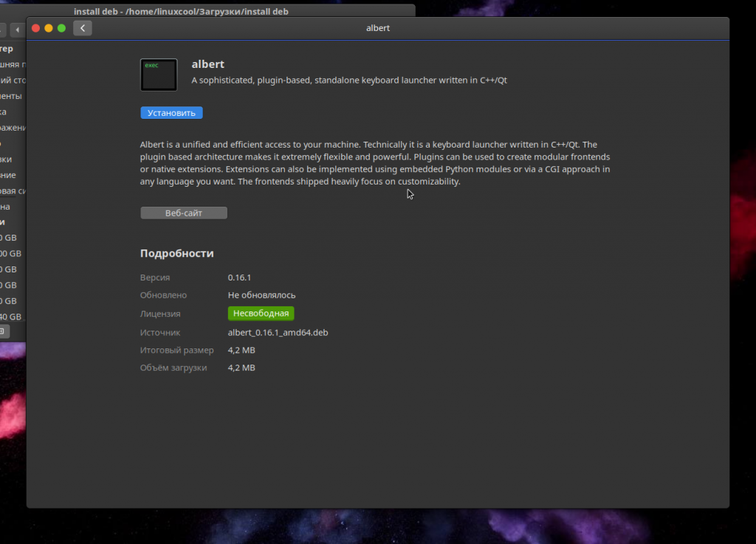Focus the "install deb" file manager title bar
Screen dimensions: 756x544
181,11
